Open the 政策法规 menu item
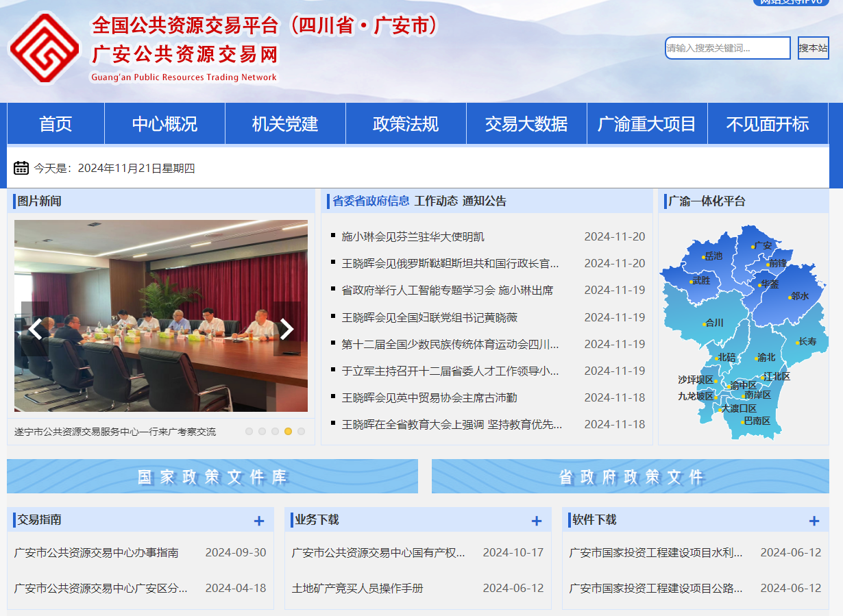Viewport: 843px width, 616px height. pos(406,123)
